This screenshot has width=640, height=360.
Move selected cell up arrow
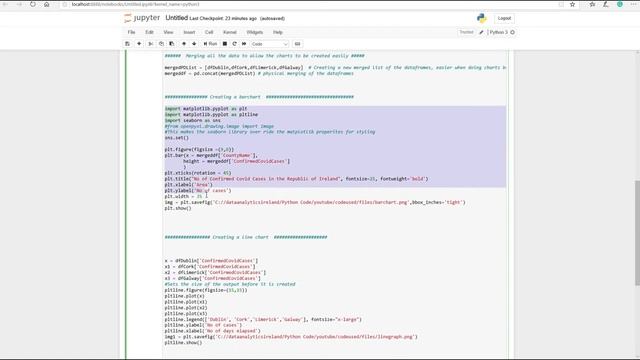[184, 44]
